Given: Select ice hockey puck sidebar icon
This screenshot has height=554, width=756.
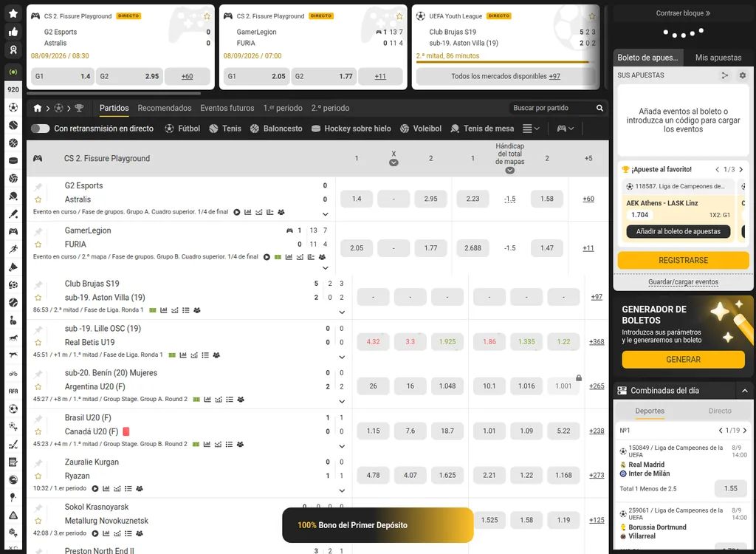Looking at the screenshot, I should click(x=13, y=161).
